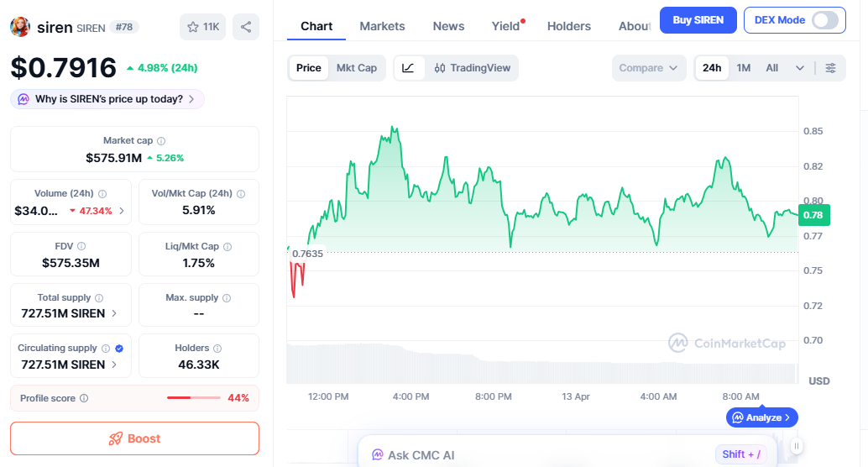Open the Compare dropdown

648,68
